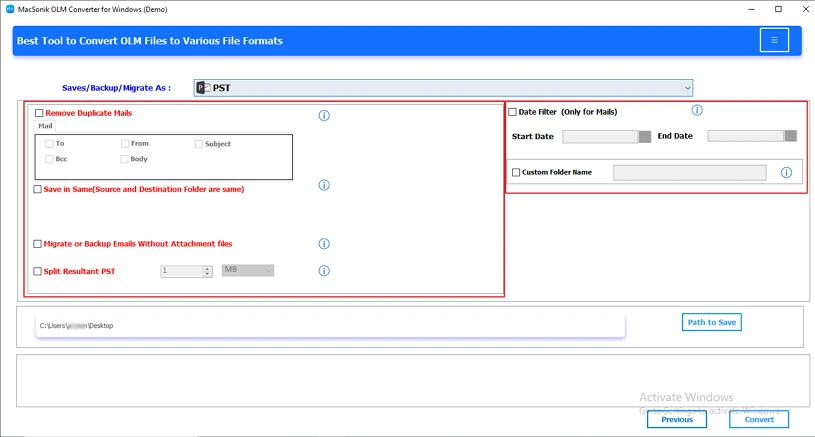Toggle the Date Filter checkbox
Screen dimensions: 815x437
pyautogui.click(x=512, y=112)
